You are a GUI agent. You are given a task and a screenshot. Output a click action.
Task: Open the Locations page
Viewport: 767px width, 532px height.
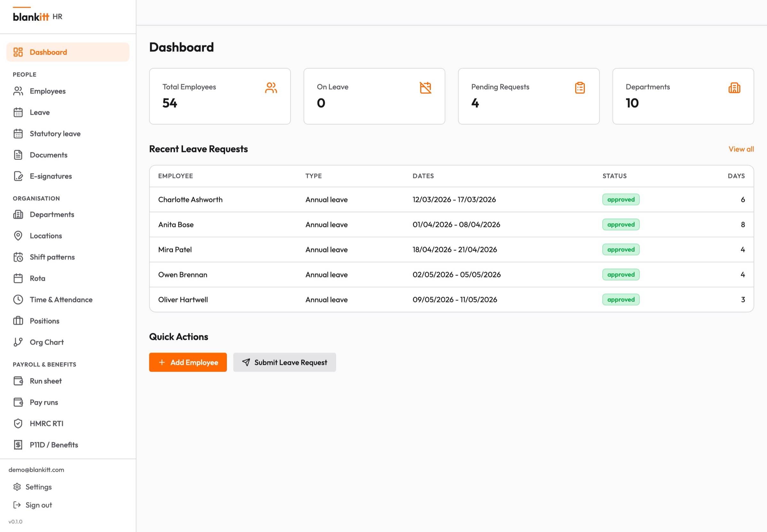(68, 236)
